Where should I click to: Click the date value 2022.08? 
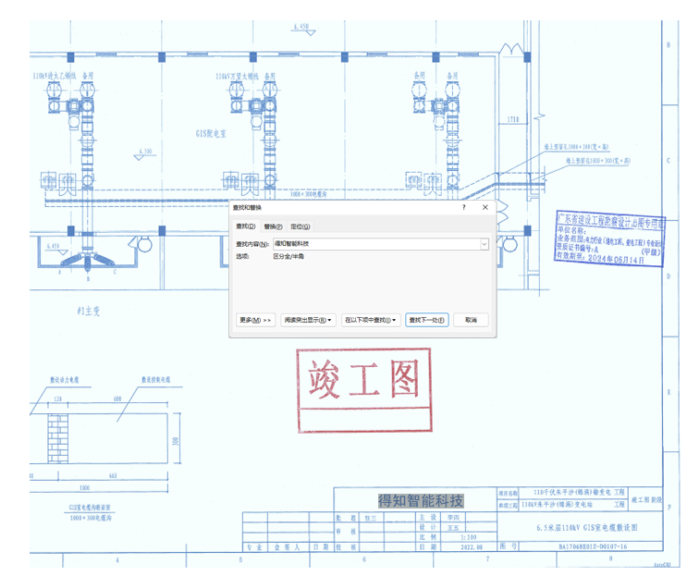(x=472, y=547)
